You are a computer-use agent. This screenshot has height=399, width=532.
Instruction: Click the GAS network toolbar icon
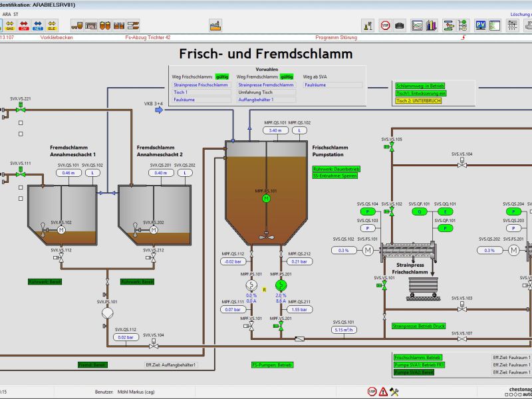pyautogui.click(x=10, y=25)
